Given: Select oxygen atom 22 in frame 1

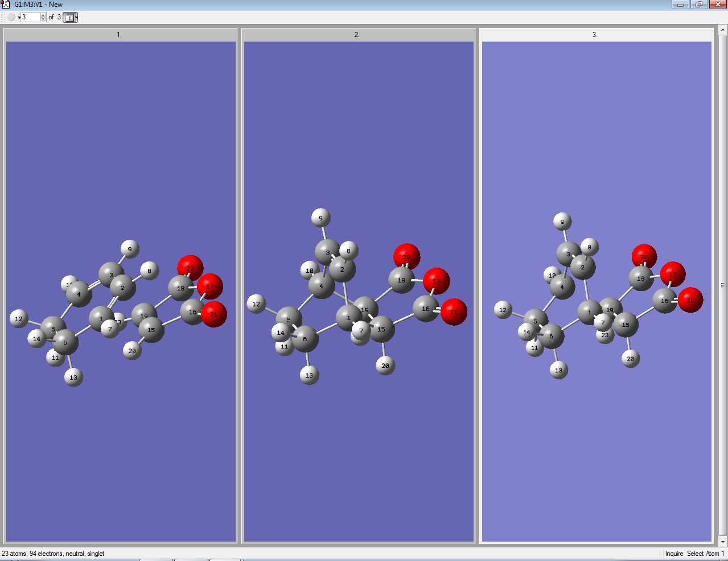Looking at the screenshot, I should point(190,268).
